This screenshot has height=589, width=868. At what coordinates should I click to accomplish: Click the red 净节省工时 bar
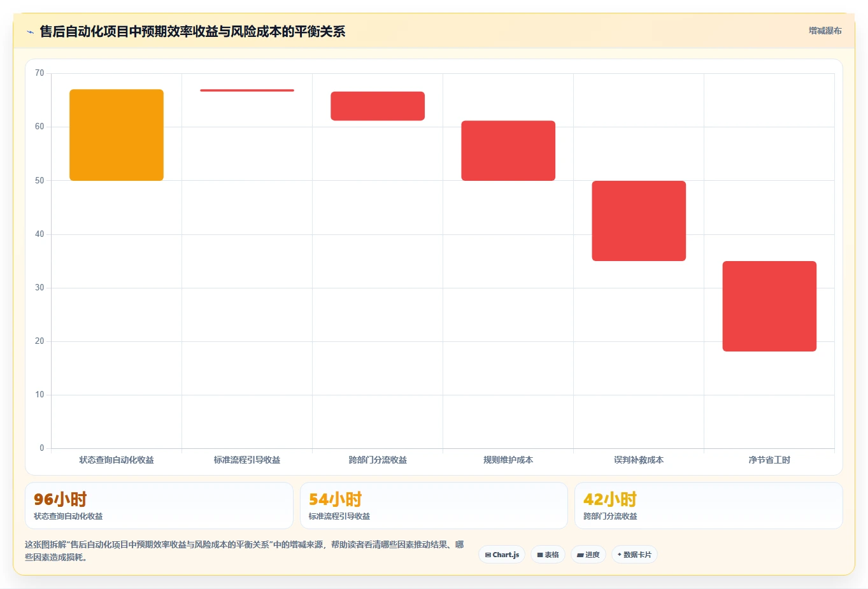[769, 306]
